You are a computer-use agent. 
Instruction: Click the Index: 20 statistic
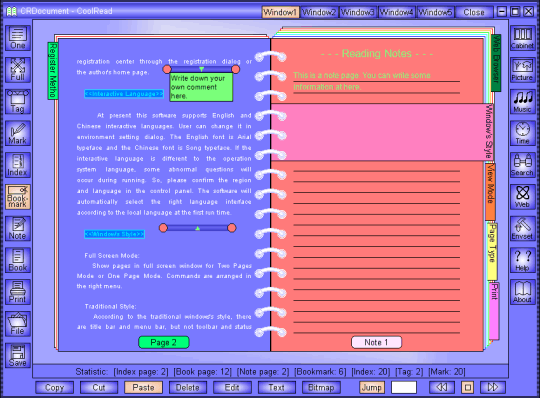(371, 372)
